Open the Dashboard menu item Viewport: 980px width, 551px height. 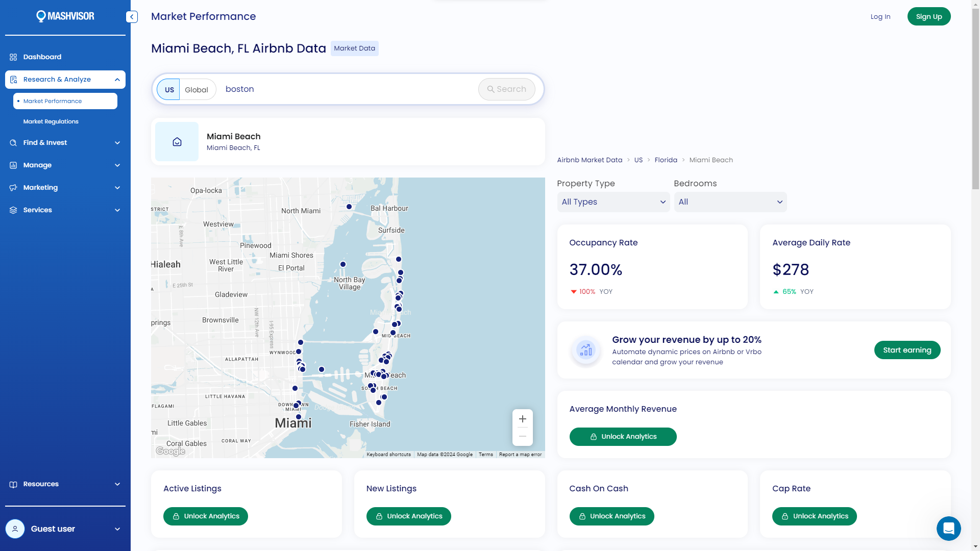[65, 57]
